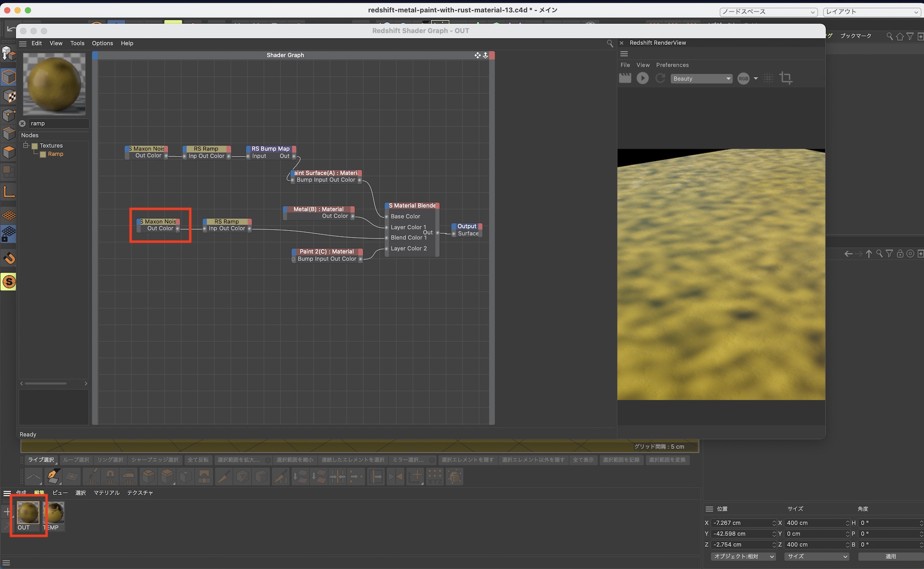The width and height of the screenshot is (924, 569).
Task: Click the clapperboard render icon
Action: [x=625, y=78]
